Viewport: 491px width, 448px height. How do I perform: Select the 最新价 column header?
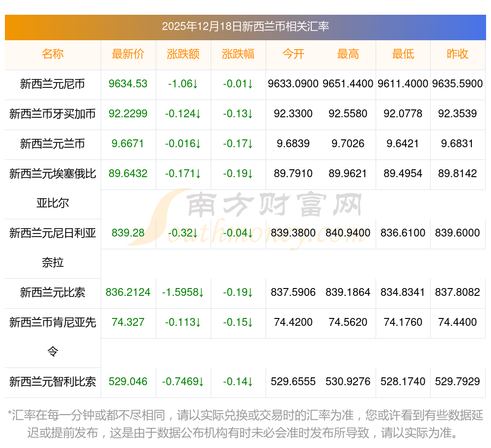pos(128,54)
